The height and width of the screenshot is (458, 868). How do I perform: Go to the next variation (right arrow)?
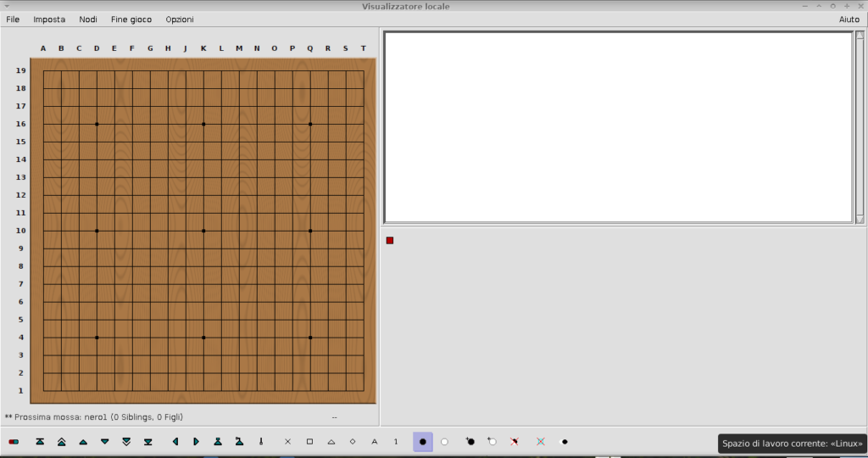(197, 442)
